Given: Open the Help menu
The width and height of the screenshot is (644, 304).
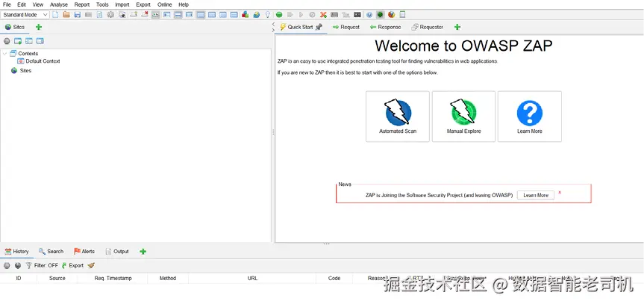Looking at the screenshot, I should point(184,4).
